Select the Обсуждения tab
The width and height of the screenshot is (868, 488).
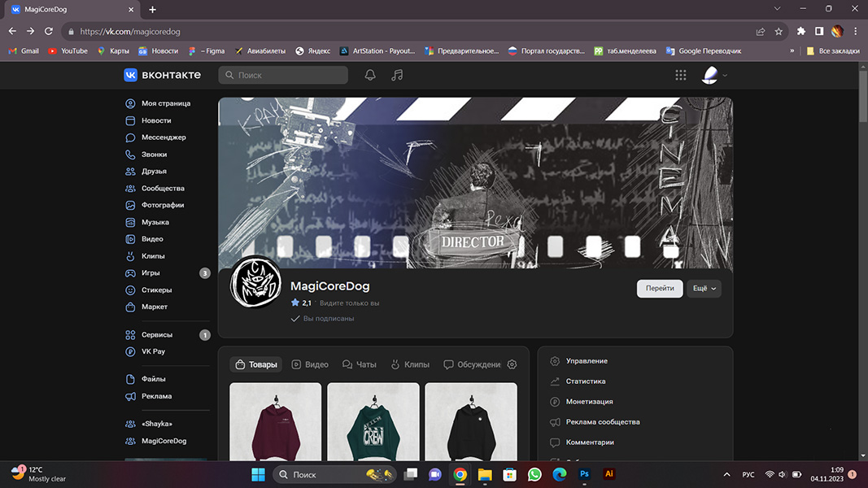pos(472,364)
